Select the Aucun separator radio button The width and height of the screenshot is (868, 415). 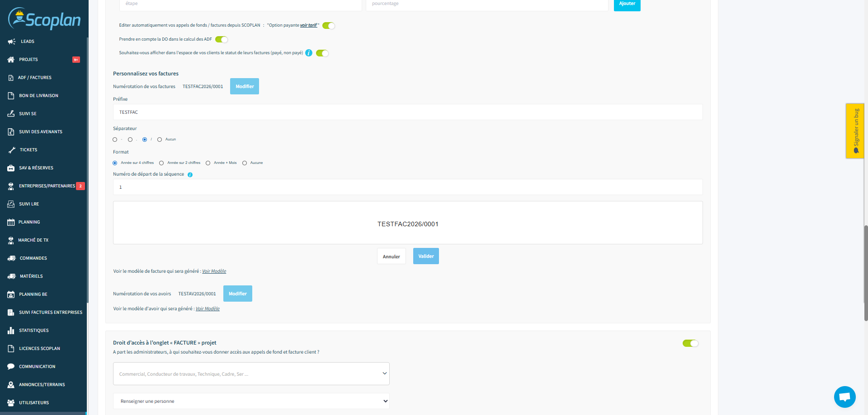(160, 140)
